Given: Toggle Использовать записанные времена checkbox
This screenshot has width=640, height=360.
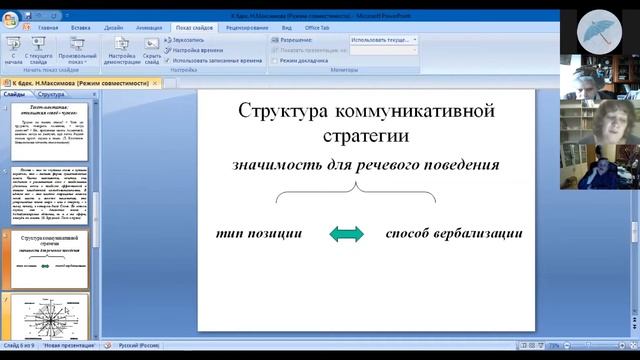Looking at the screenshot, I should click(167, 60).
